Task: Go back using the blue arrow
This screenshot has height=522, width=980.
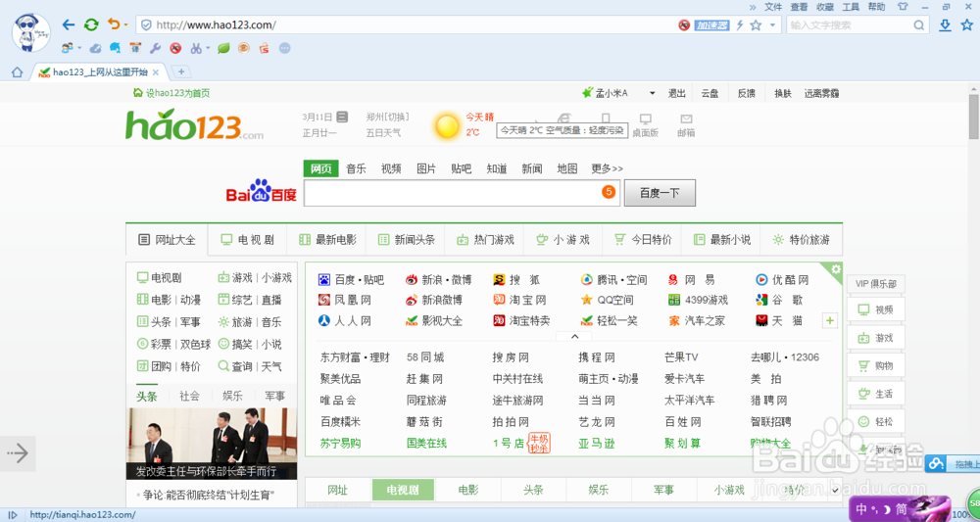Action: tap(69, 25)
